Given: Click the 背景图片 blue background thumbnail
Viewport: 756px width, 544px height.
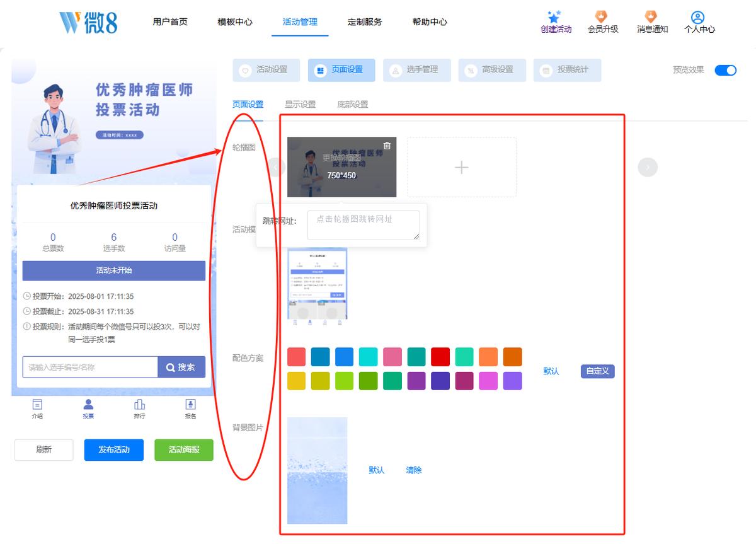Looking at the screenshot, I should (318, 470).
